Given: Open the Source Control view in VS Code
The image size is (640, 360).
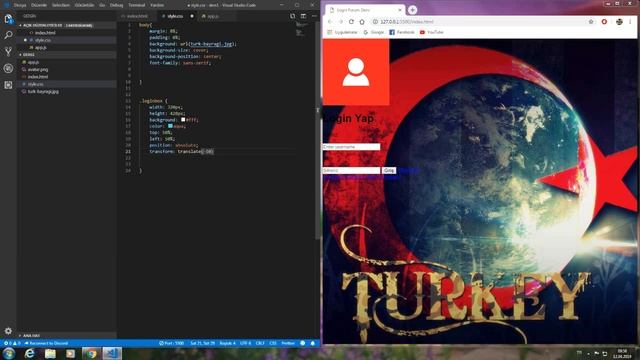Looking at the screenshot, I should tap(8, 51).
